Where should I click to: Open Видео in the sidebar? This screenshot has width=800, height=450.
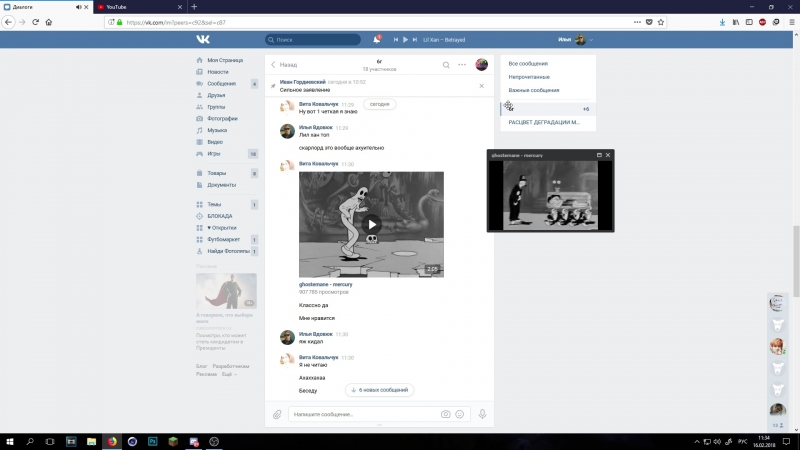tap(215, 142)
